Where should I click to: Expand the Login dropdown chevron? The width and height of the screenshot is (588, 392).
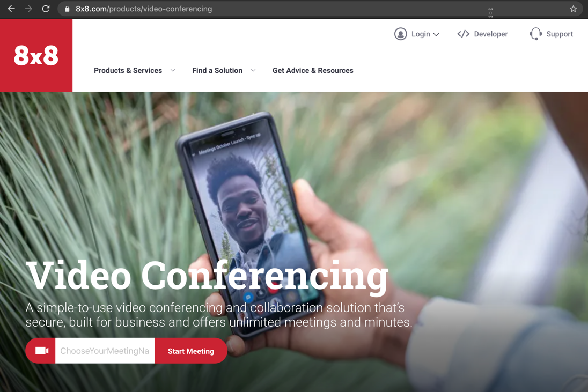[436, 34]
